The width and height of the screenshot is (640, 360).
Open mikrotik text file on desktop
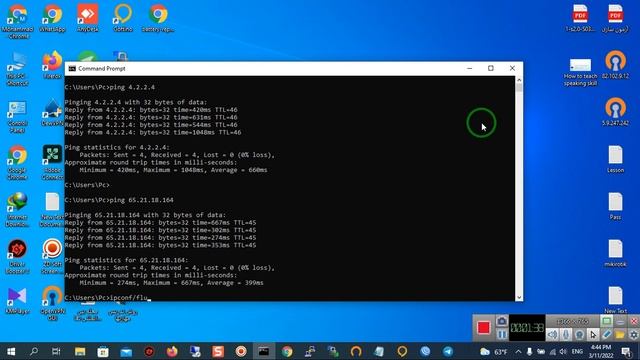(x=616, y=253)
